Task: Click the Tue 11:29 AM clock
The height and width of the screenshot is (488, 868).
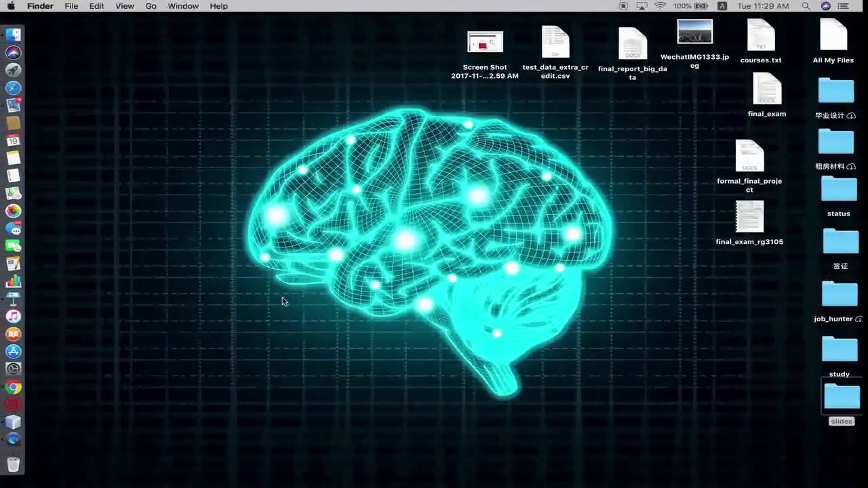Action: [x=763, y=6]
